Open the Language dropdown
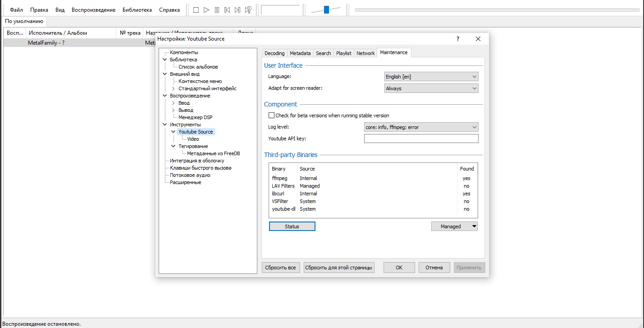The width and height of the screenshot is (644, 328). [431, 77]
